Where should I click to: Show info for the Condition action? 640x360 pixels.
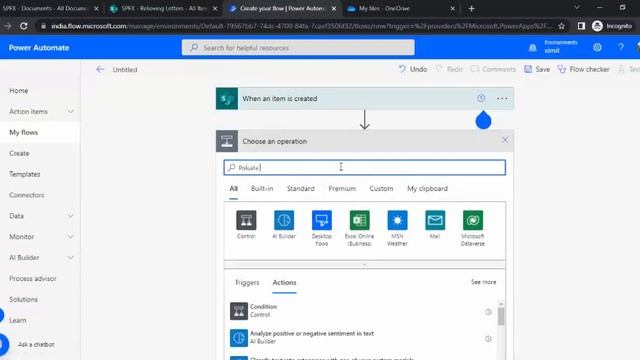pos(488,312)
